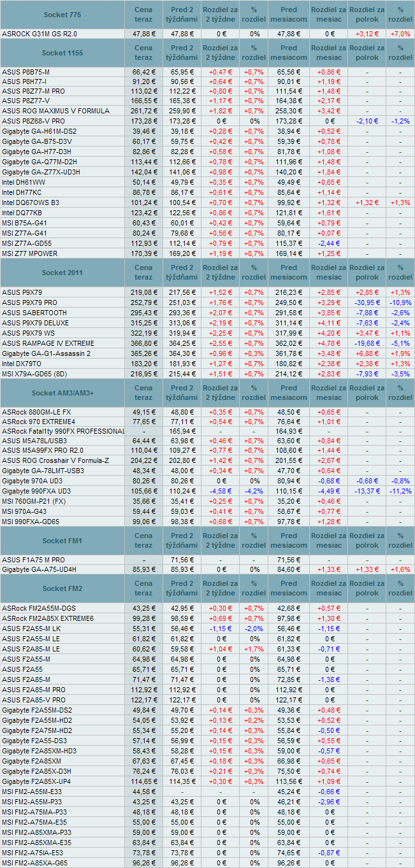Click Pred mesiacom header under Socket 2011

pos(289,273)
